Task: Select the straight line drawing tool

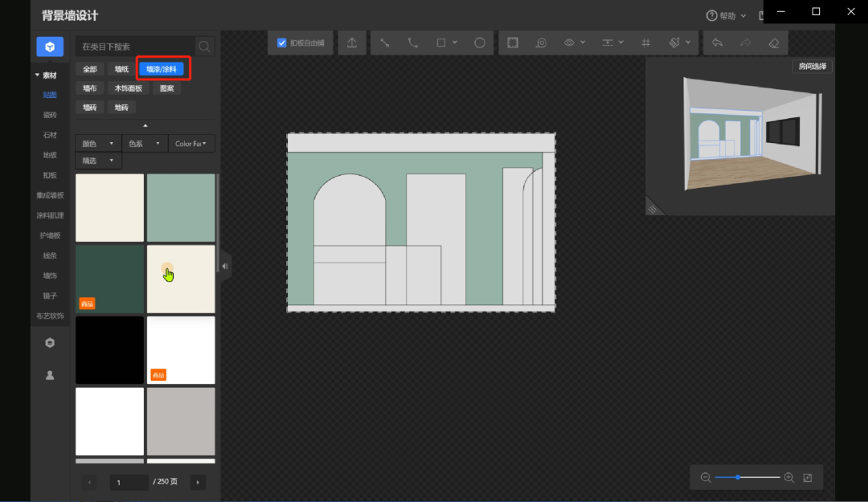Action: (385, 43)
